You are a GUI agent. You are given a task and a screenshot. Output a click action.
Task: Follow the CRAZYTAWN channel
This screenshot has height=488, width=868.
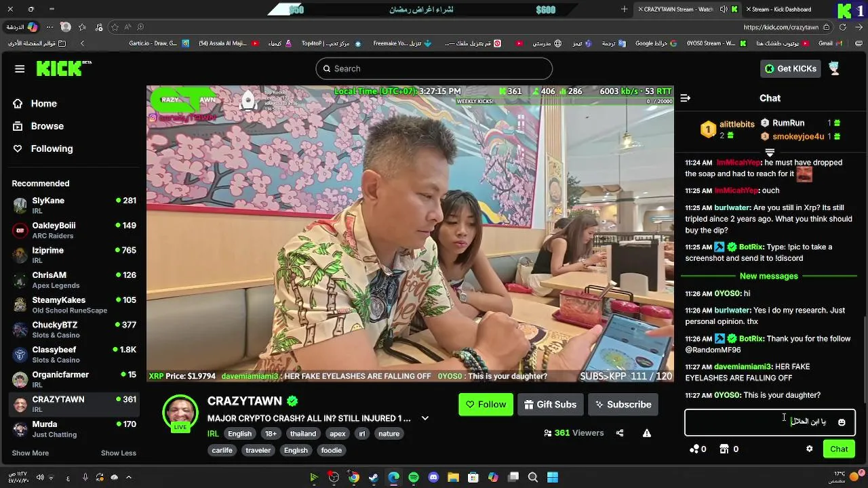pyautogui.click(x=486, y=405)
